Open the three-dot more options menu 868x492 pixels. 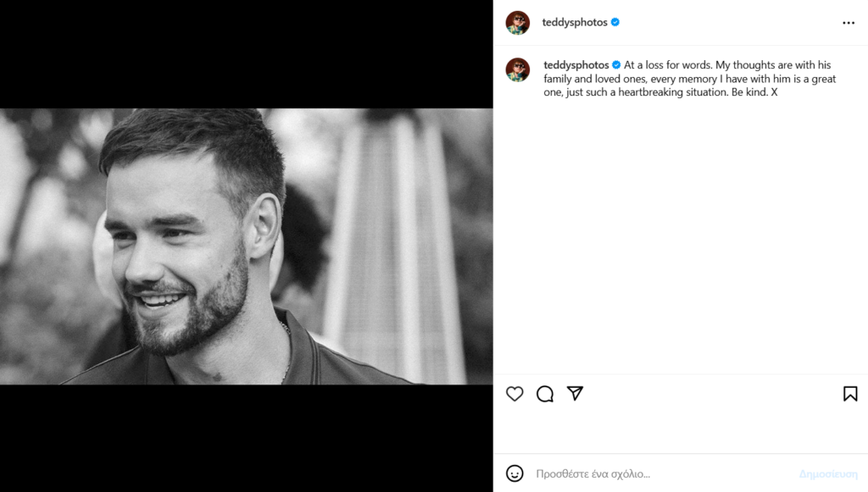(849, 23)
